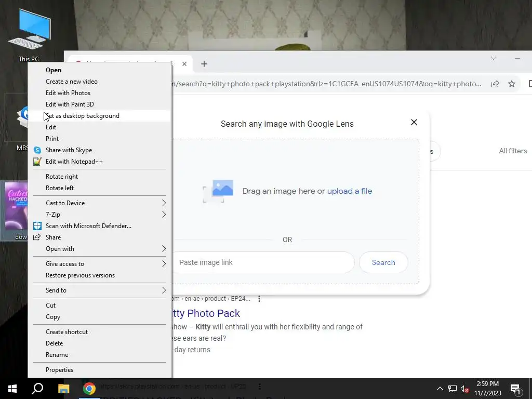The width and height of the screenshot is (532, 399).
Task: Open a new Chrome tab
Action: pyautogui.click(x=204, y=64)
